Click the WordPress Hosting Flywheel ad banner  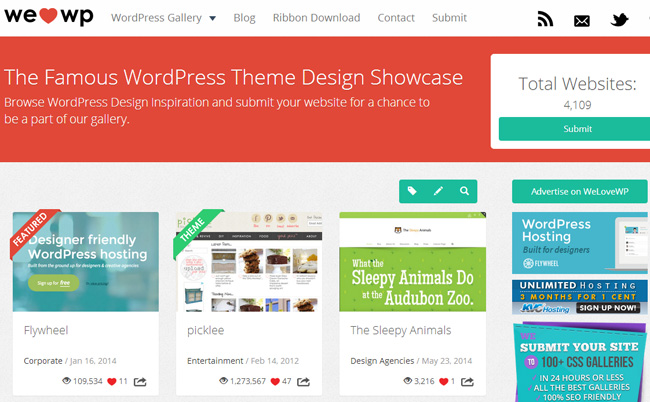[x=580, y=243]
